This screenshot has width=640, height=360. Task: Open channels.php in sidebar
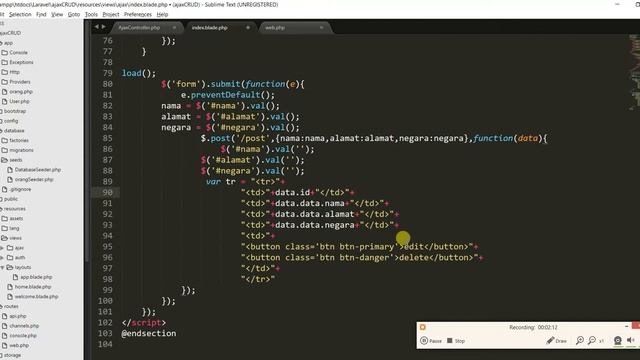click(x=20, y=326)
